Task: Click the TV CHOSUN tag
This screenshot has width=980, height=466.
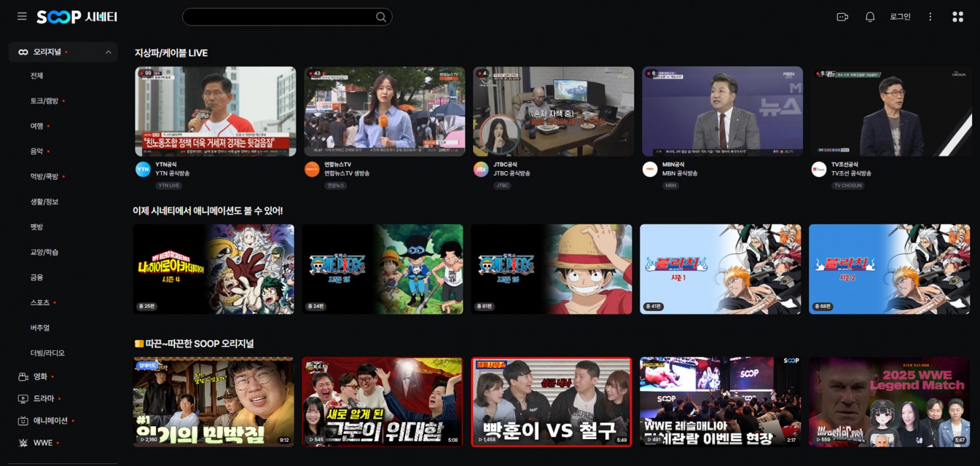Action: pos(848,186)
